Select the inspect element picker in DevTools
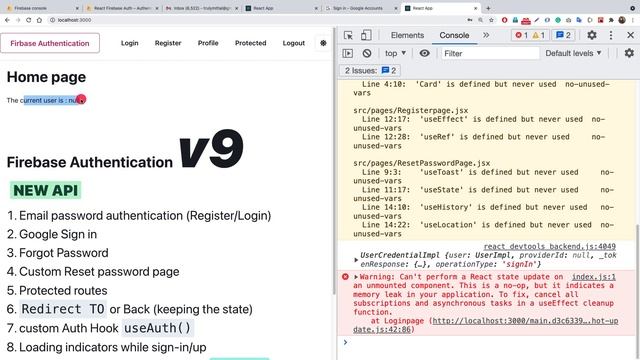This screenshot has width=640, height=360. (348, 35)
